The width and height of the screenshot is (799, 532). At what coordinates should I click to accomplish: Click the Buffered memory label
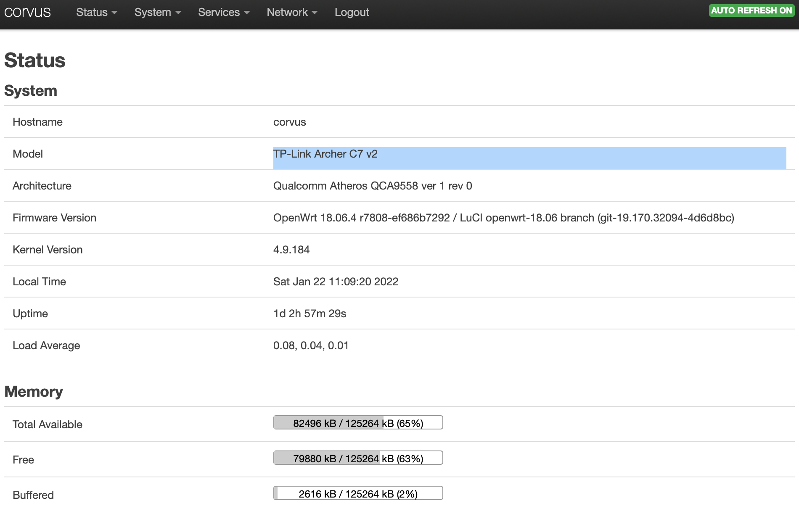33,495
